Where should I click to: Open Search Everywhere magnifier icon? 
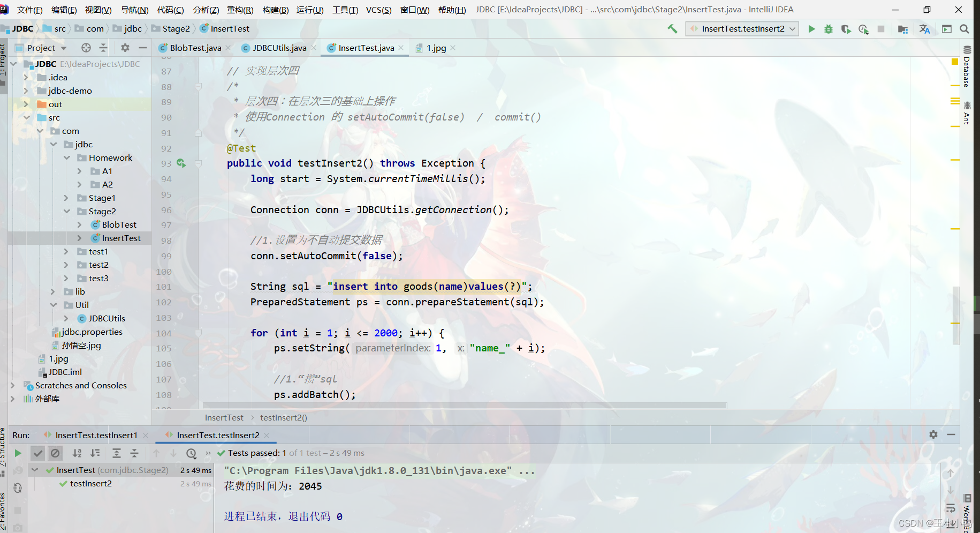[964, 29]
